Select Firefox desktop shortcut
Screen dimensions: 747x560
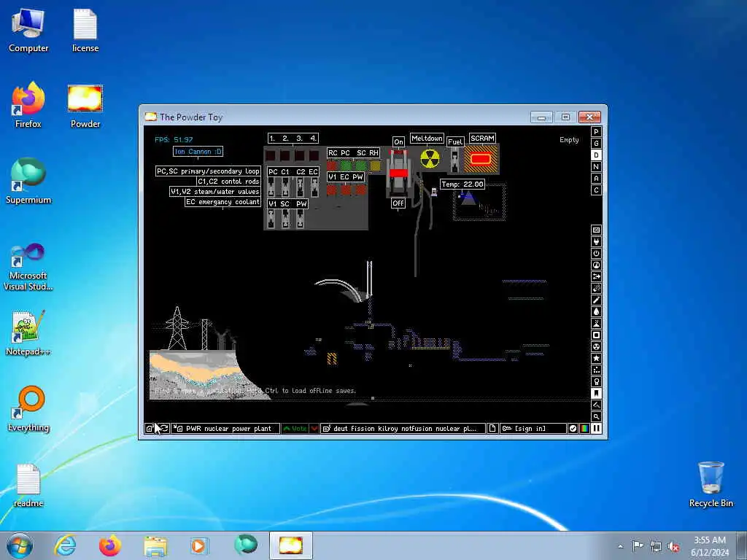click(x=28, y=105)
